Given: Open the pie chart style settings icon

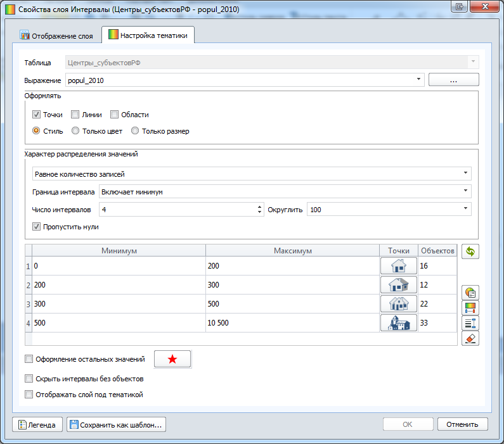Looking at the screenshot, I should 470,293.
